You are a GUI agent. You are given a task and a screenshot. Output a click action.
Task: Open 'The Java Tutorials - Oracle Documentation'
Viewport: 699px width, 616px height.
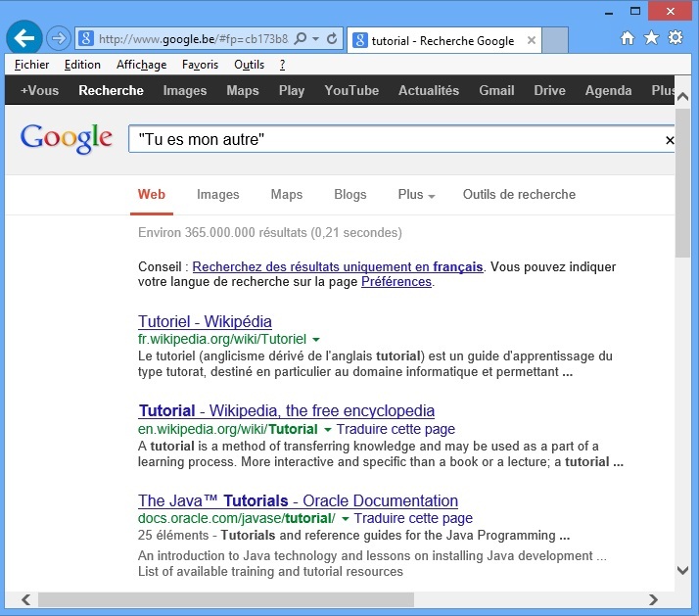pos(298,500)
